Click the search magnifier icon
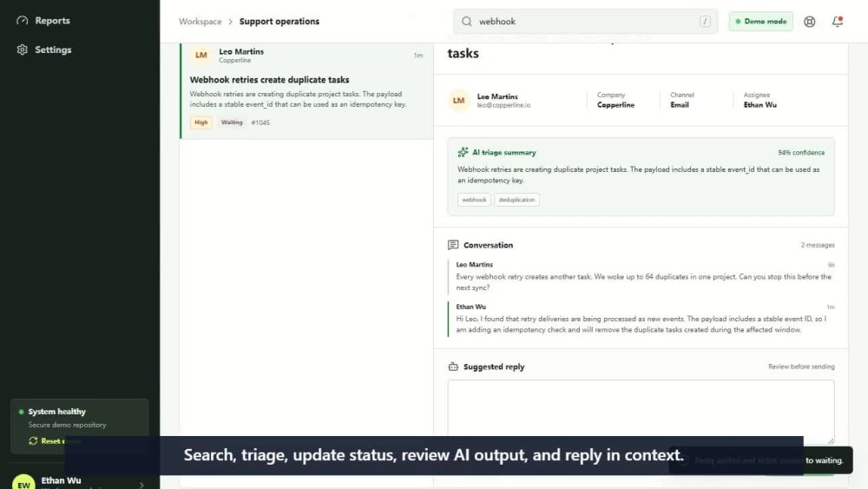The height and width of the screenshot is (489, 868). [467, 22]
